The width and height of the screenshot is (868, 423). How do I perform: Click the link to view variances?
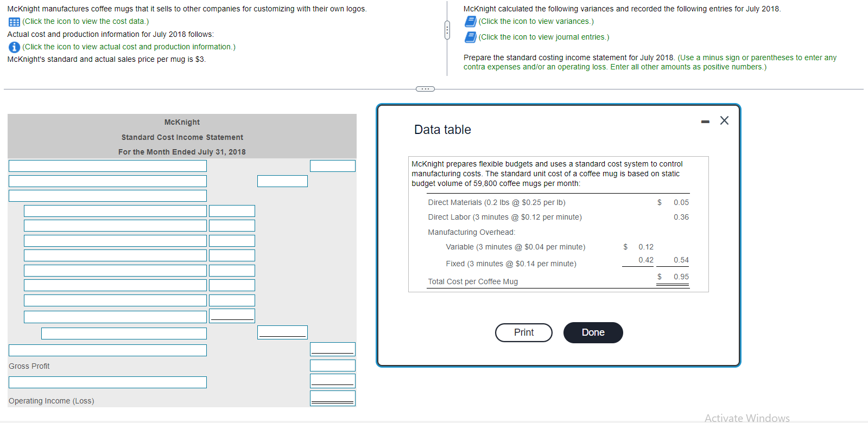click(x=536, y=21)
